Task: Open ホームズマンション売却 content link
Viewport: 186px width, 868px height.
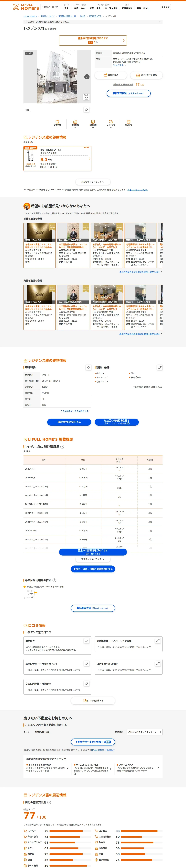Action: click(x=93, y=769)
